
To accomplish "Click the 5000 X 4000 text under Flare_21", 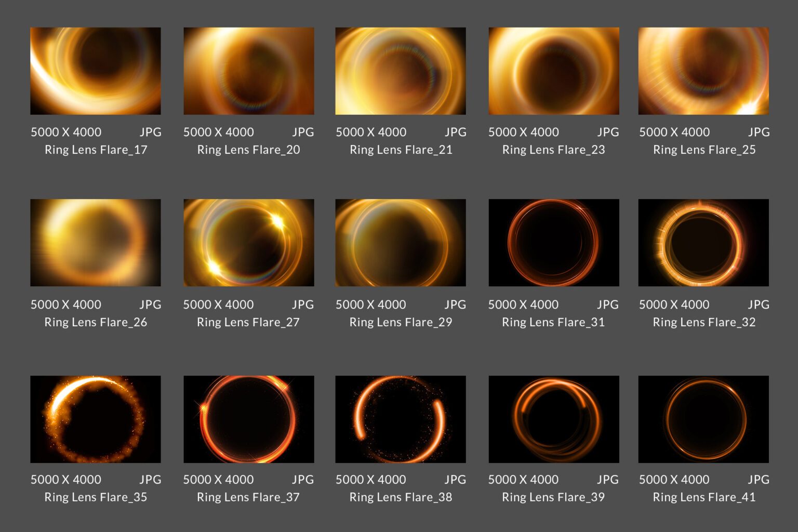I will [x=372, y=132].
